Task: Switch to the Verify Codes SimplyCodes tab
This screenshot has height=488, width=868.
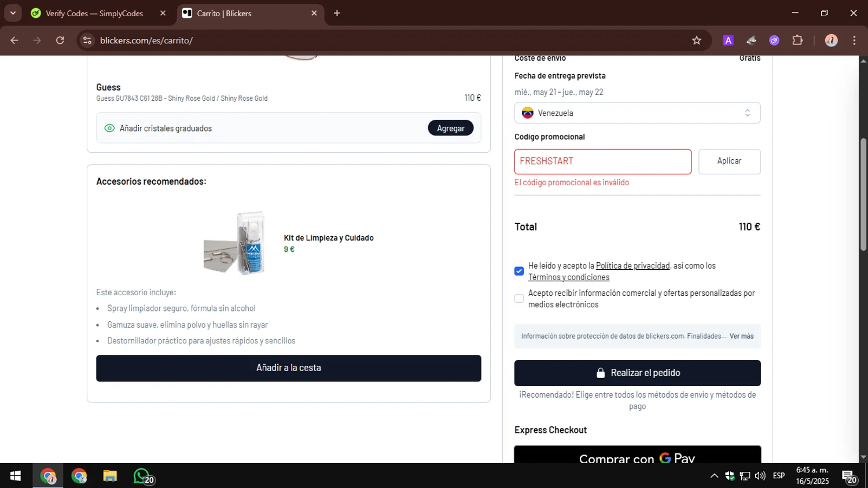Action: (x=94, y=13)
